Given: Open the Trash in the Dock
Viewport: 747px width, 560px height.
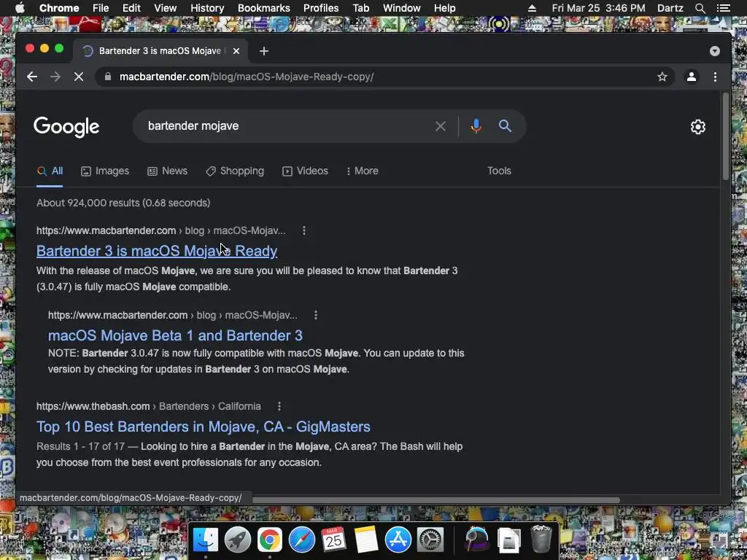Looking at the screenshot, I should click(541, 539).
